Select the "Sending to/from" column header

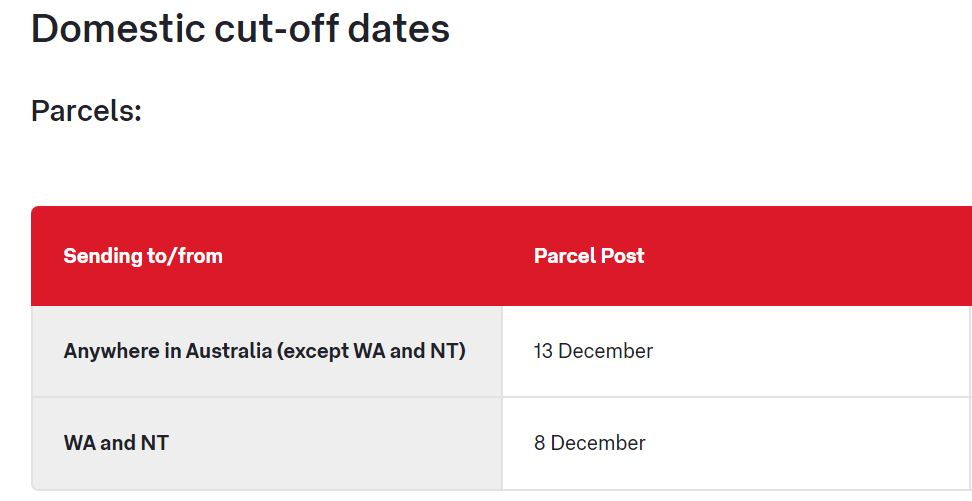click(143, 256)
